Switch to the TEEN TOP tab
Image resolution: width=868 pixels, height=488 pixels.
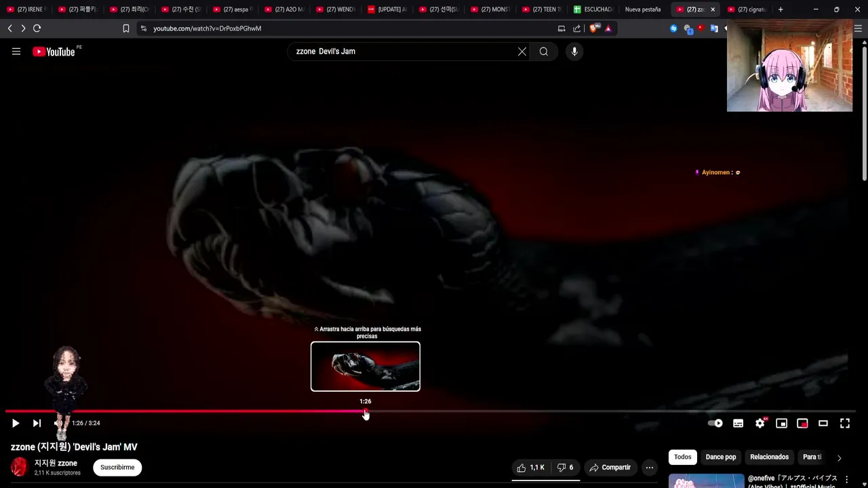pos(542,9)
